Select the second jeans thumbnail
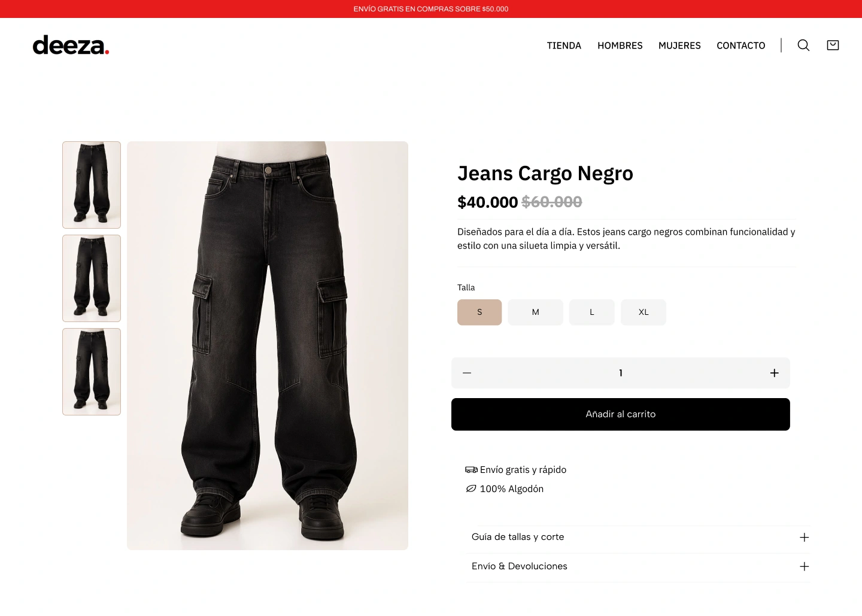Image resolution: width=862 pixels, height=616 pixels. click(92, 278)
